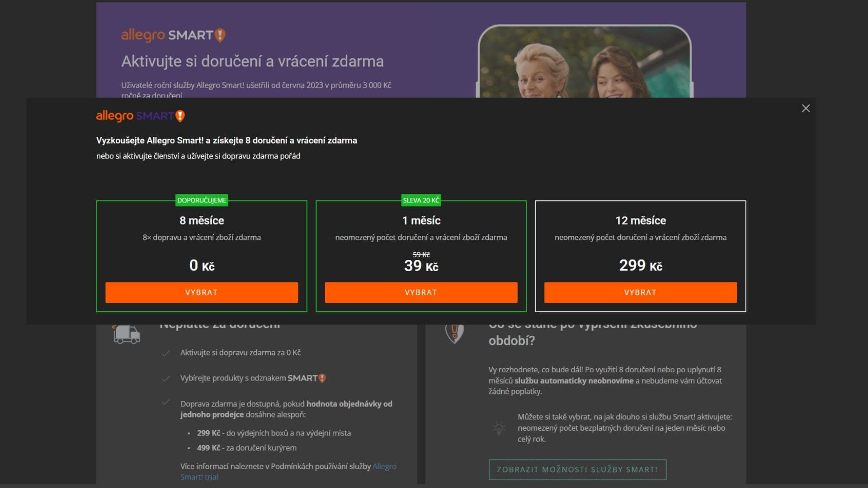The image size is (868, 488).
Task: Click the službu automaticky neobnovíme text
Action: tap(574, 380)
